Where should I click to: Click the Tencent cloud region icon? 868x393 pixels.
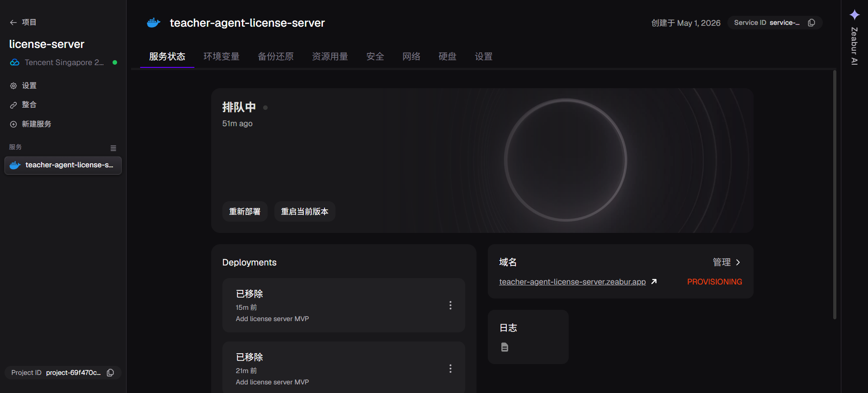[14, 62]
